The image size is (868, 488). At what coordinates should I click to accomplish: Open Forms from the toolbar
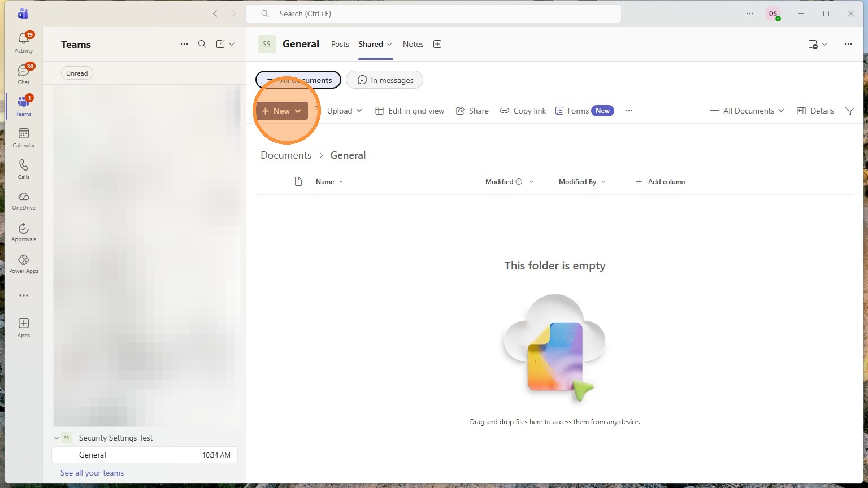click(x=584, y=111)
